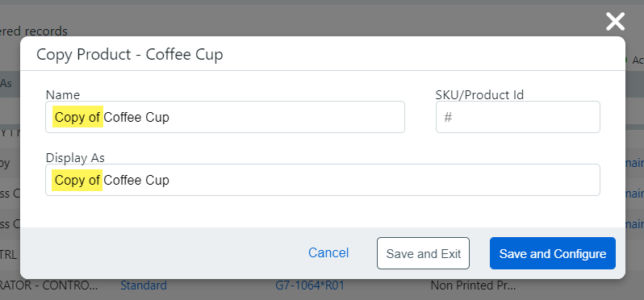Focus the Display As field after 'Coffee Cup'
This screenshot has width=644, height=300.
[323, 180]
